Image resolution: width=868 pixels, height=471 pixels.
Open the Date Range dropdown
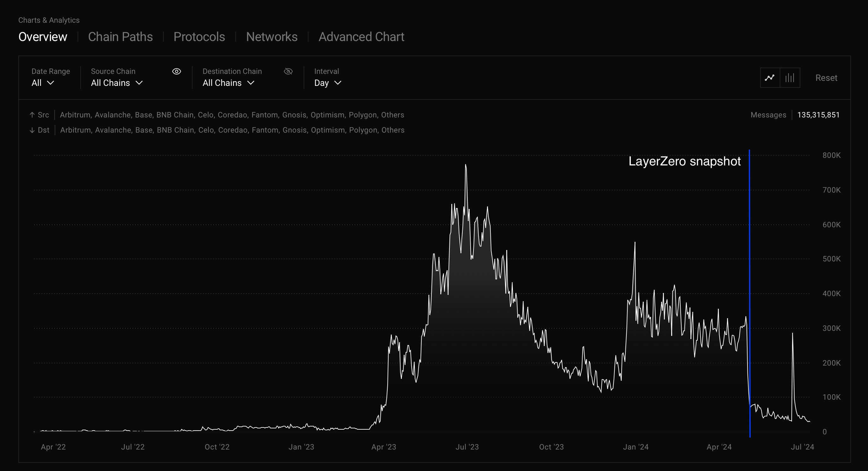pyautogui.click(x=43, y=83)
